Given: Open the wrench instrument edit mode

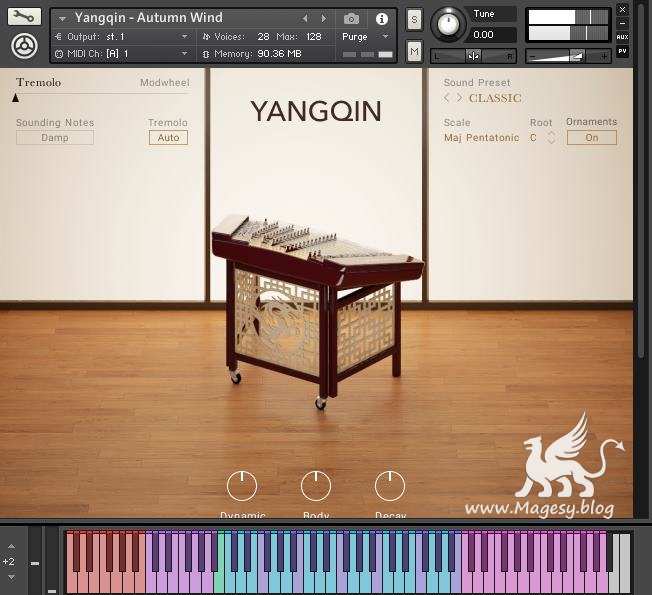Looking at the screenshot, I should click(x=24, y=17).
